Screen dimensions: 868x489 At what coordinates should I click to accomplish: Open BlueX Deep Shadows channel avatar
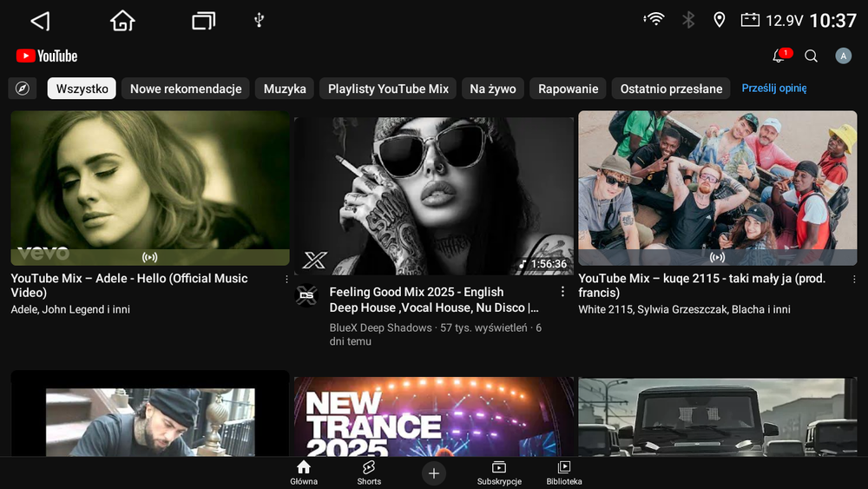click(x=306, y=295)
